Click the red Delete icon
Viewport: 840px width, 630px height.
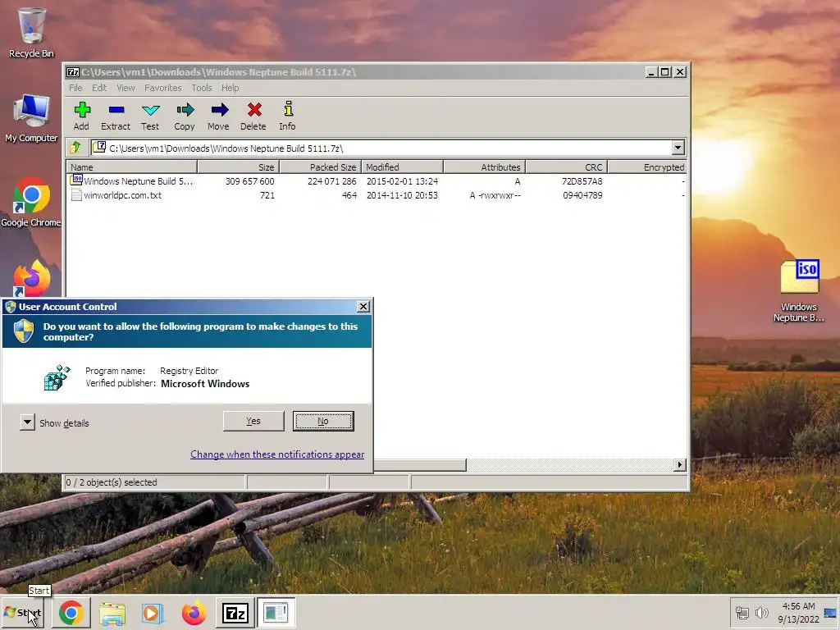click(x=253, y=116)
